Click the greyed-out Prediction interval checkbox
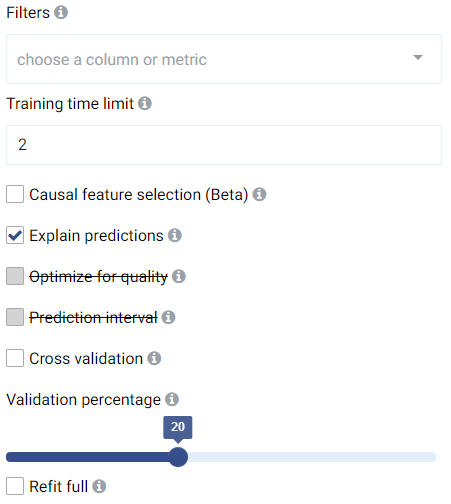Screen dimensions: 451x504 (15, 317)
